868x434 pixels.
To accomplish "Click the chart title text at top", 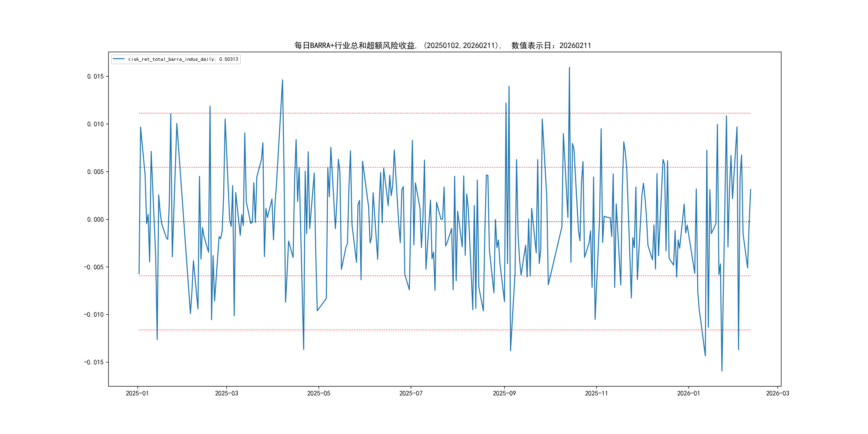I will (x=442, y=46).
